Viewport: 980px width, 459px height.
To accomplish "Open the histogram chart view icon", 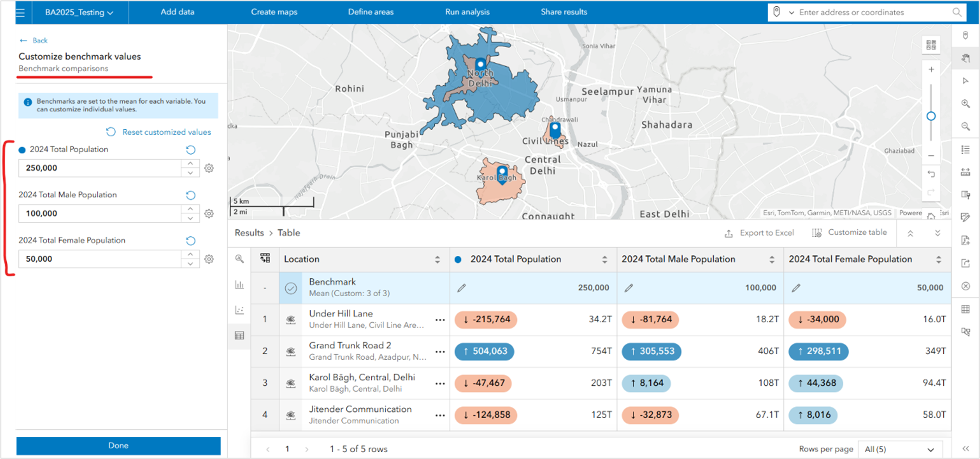I will click(239, 285).
